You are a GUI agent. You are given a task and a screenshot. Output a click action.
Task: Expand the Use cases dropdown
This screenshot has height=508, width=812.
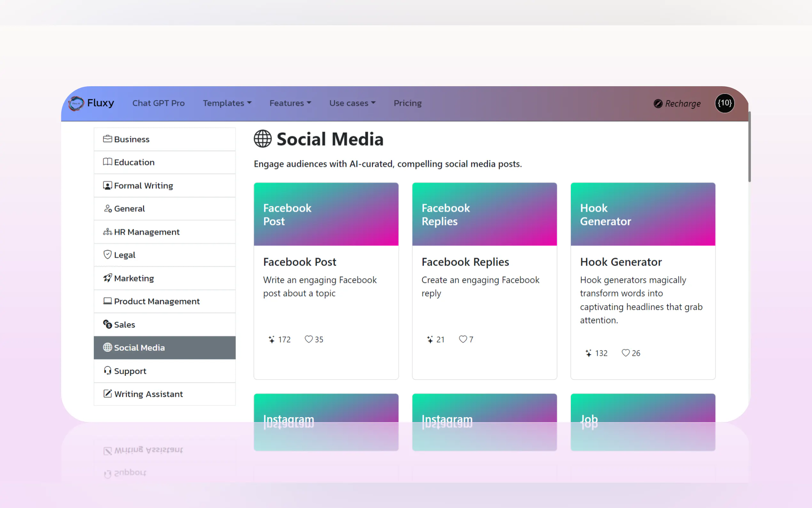pos(352,103)
